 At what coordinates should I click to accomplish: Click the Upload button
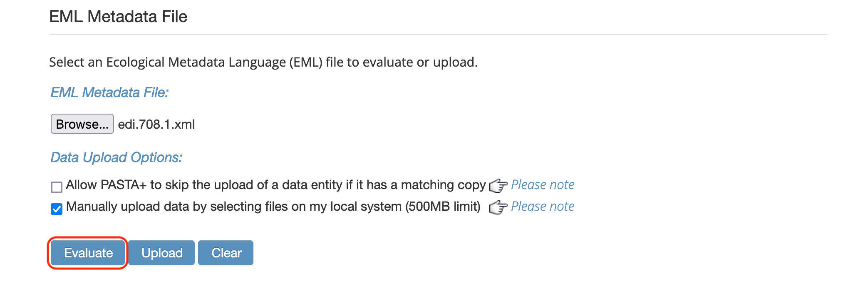(x=162, y=253)
